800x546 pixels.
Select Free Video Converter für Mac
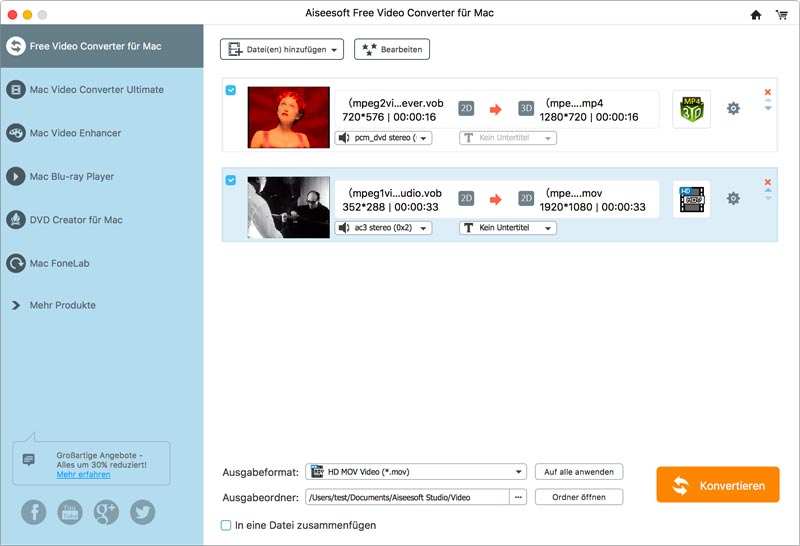click(102, 46)
